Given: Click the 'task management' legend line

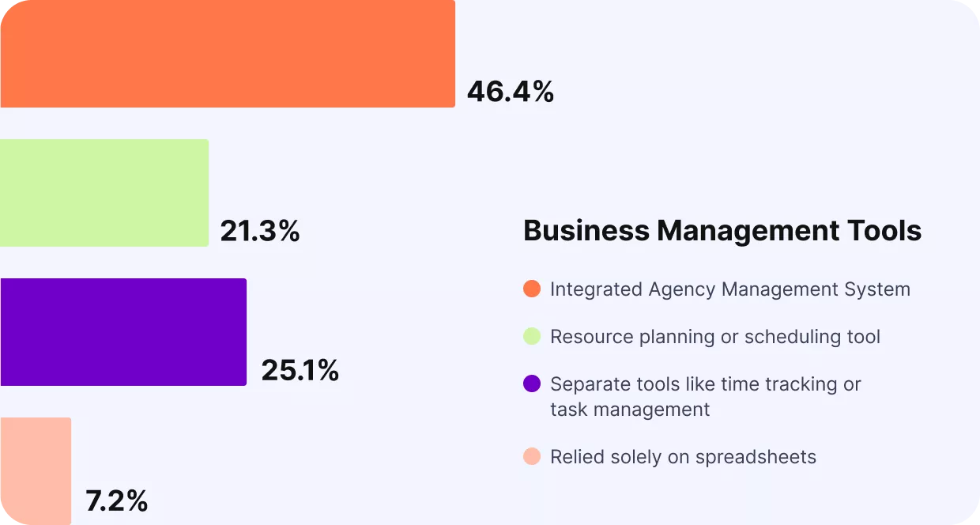Looking at the screenshot, I should pos(630,410).
